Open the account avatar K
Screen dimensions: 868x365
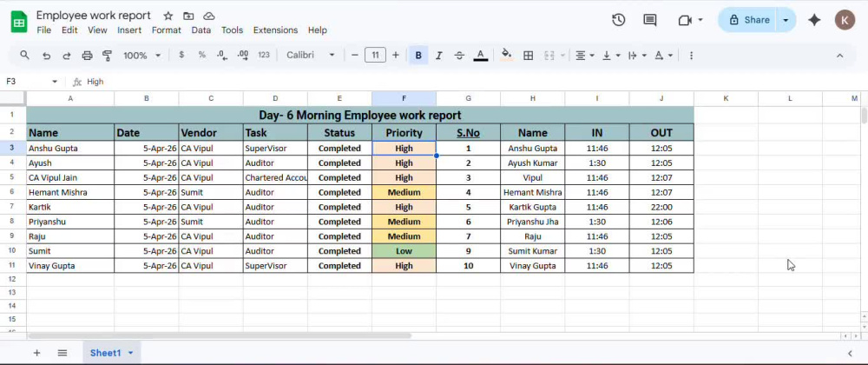(845, 20)
